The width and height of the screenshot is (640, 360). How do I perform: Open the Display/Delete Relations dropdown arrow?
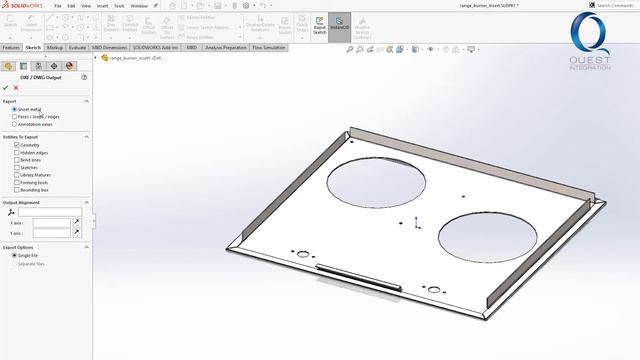[x=260, y=38]
